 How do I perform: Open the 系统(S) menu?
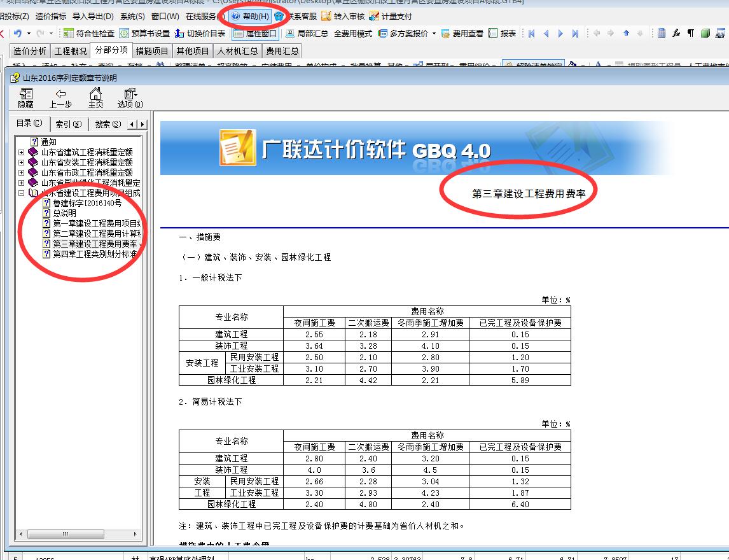click(x=132, y=17)
